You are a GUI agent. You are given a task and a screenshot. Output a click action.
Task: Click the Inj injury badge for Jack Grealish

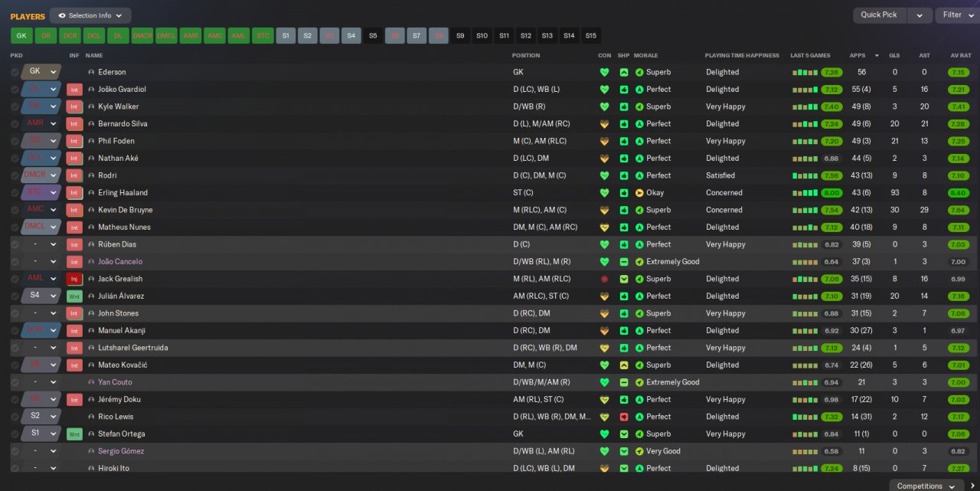[74, 279]
